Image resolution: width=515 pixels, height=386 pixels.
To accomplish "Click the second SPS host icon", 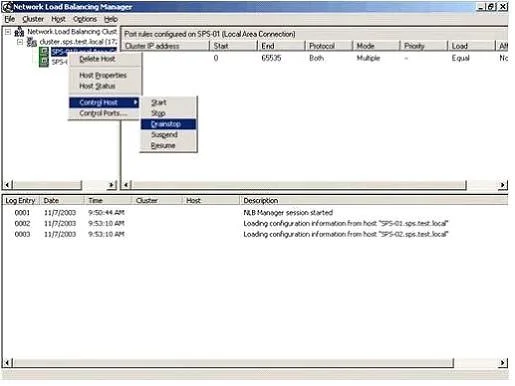I will (x=44, y=62).
